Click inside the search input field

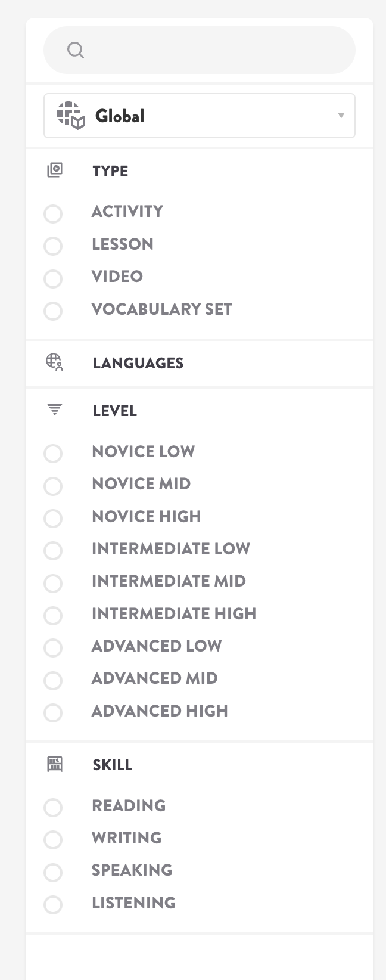(214, 50)
